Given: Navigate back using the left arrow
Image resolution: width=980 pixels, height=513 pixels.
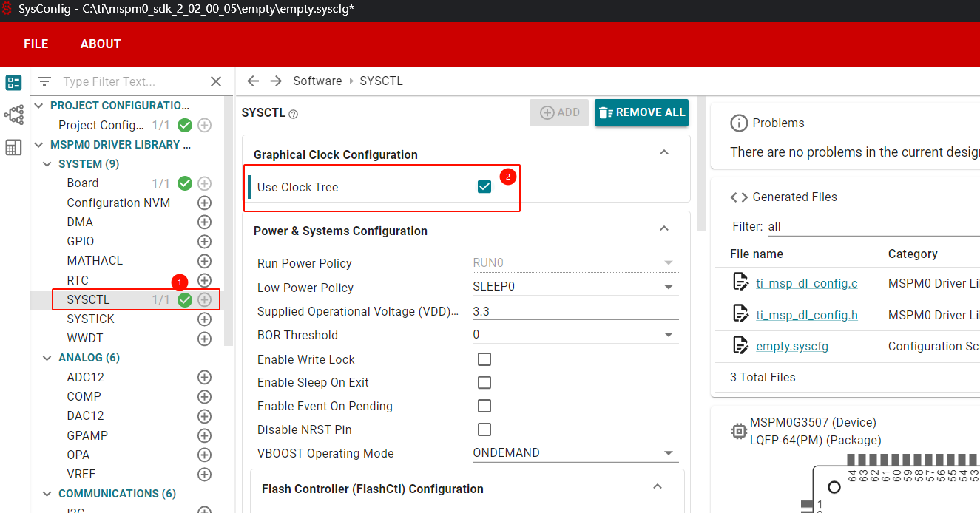Looking at the screenshot, I should [x=253, y=81].
